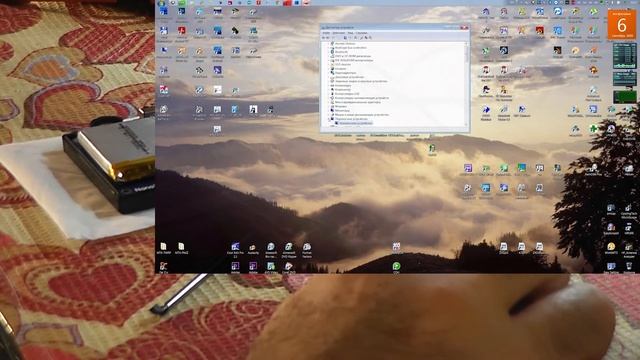Select the red square icon among top-right desktop icons
Screen dimensions: 640x360
(x=540, y=30)
